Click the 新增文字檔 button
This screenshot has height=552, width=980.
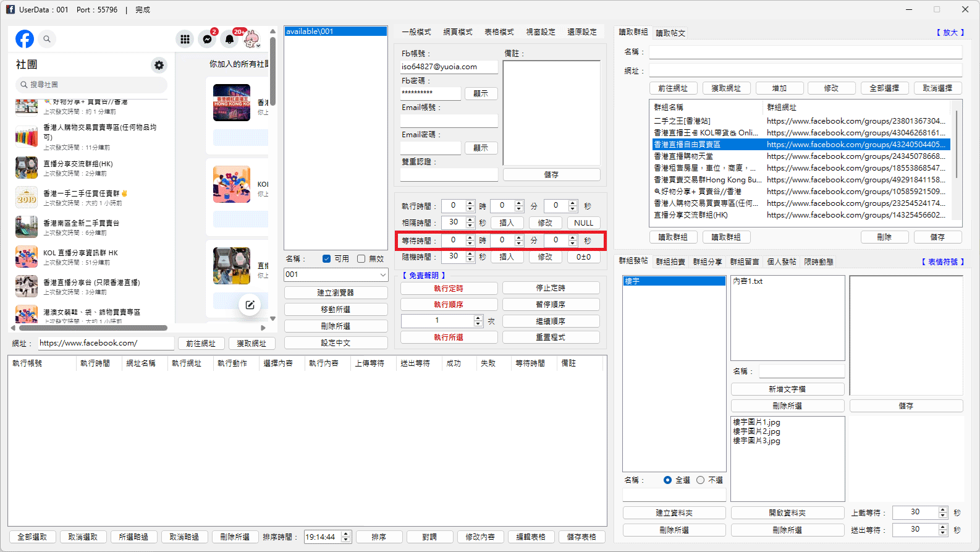(x=787, y=389)
